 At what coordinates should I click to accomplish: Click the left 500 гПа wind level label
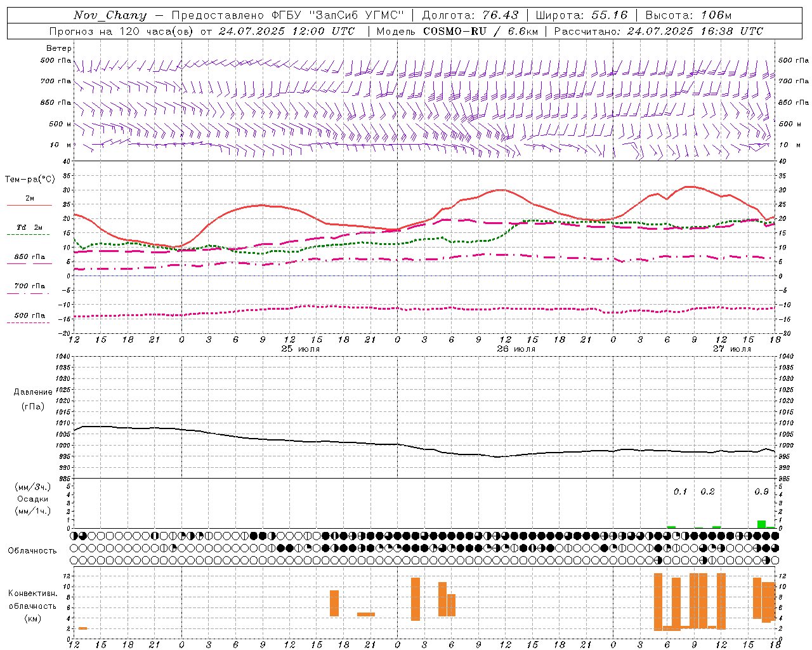(x=56, y=61)
